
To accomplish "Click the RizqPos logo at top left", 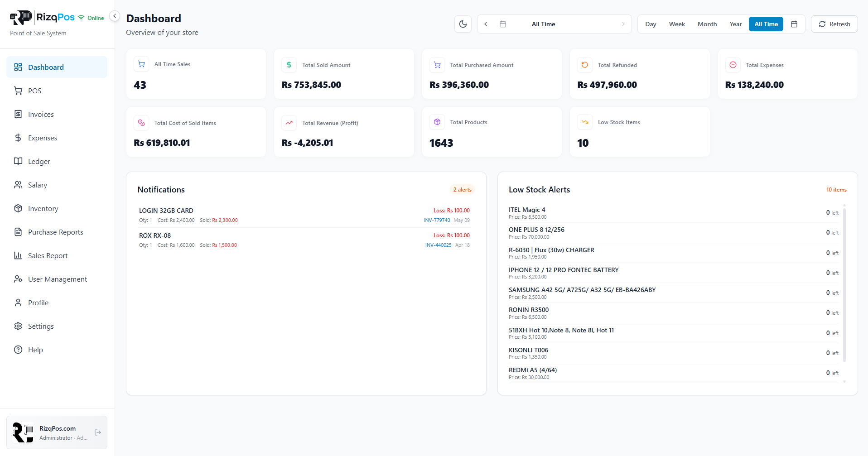I will pyautogui.click(x=42, y=18).
